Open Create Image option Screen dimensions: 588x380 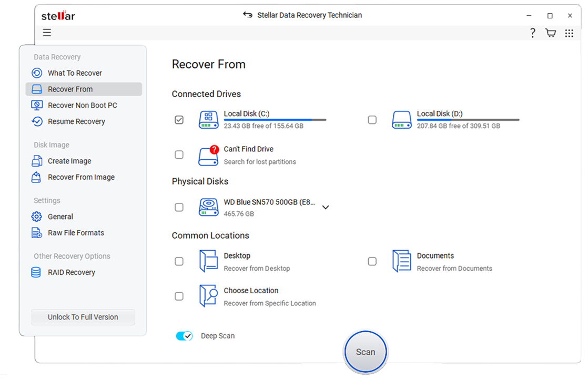84,161
